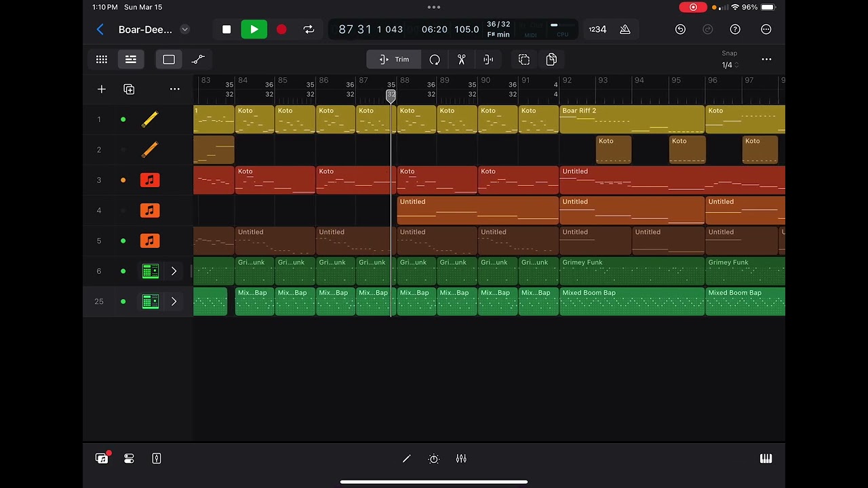Open the question mark help button
Viewport: 868px width, 488px height.
pos(735,30)
